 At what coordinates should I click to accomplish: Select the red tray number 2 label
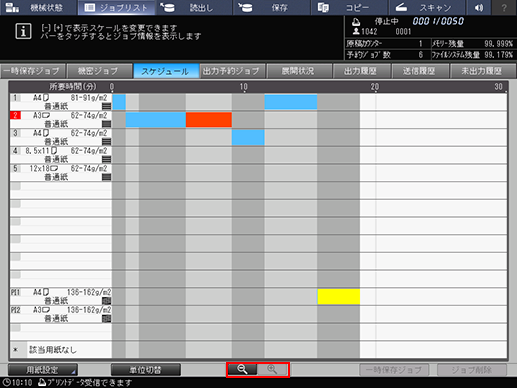tap(15, 115)
